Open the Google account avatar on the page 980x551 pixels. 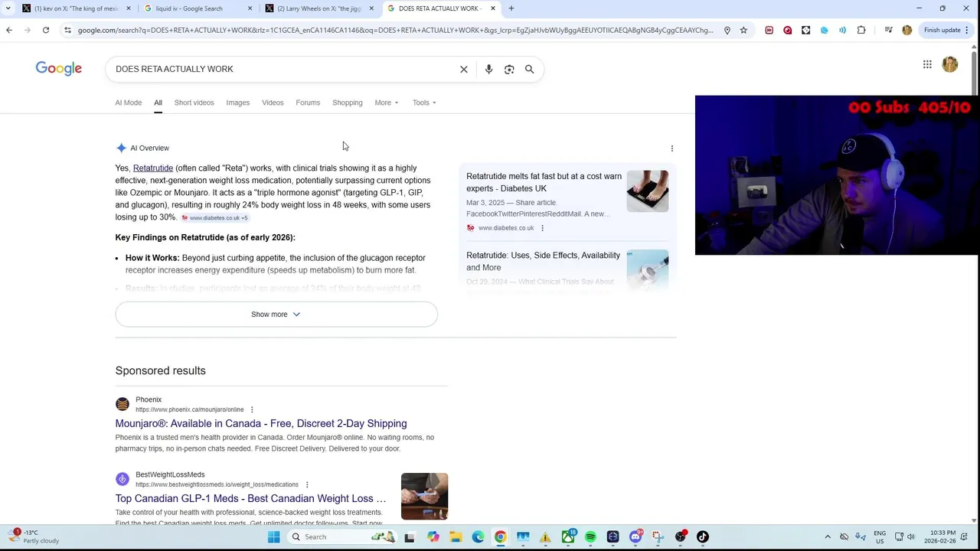(x=950, y=64)
